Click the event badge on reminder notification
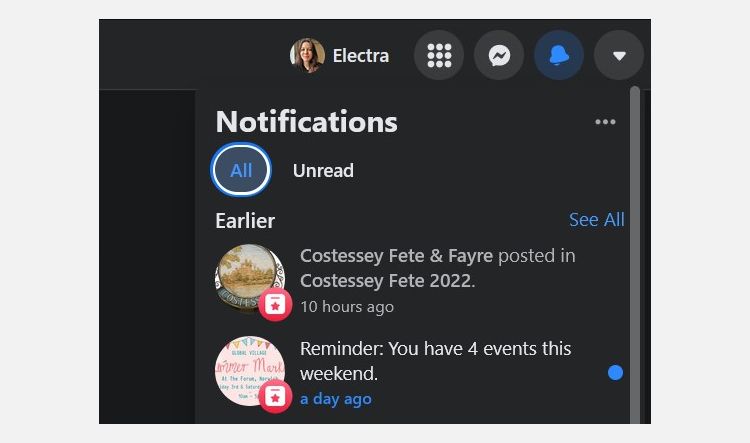The height and width of the screenshot is (443, 750). (275, 396)
